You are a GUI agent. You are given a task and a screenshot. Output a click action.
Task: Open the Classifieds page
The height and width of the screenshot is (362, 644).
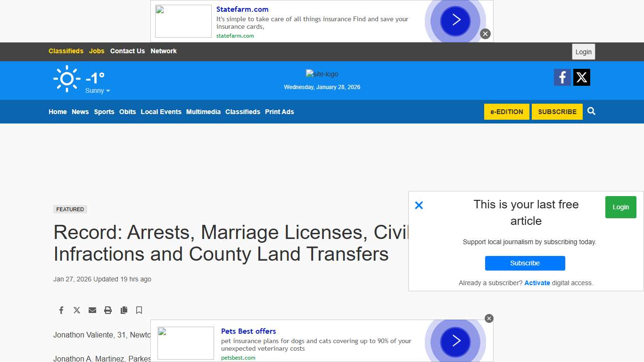(242, 112)
